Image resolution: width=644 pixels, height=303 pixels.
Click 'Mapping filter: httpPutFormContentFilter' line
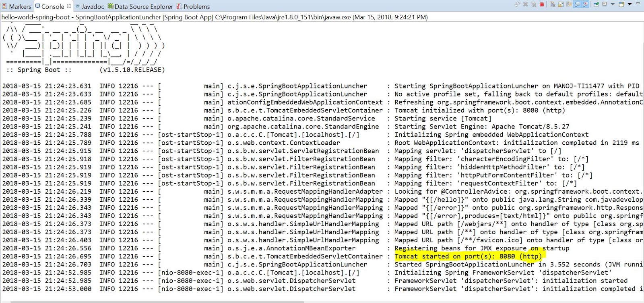493,175
